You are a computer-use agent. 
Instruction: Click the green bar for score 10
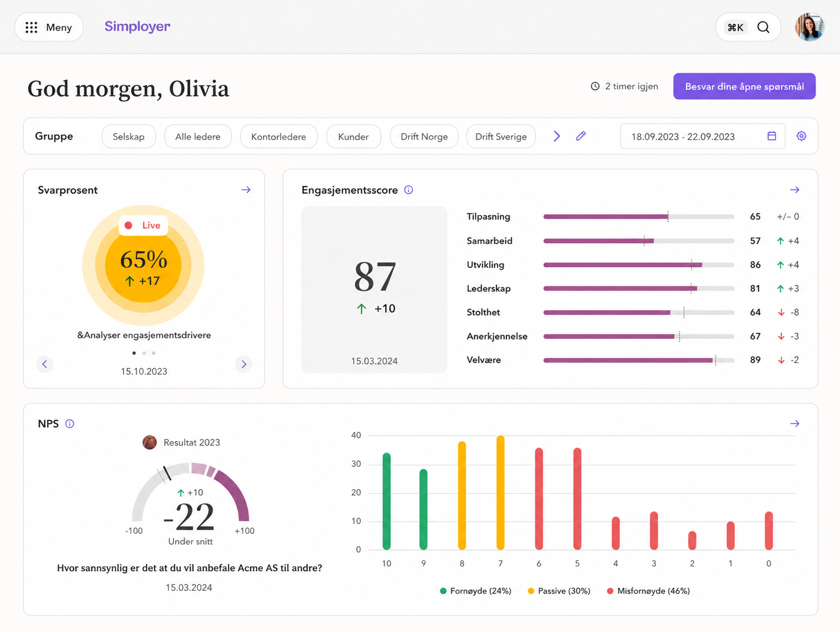click(387, 501)
